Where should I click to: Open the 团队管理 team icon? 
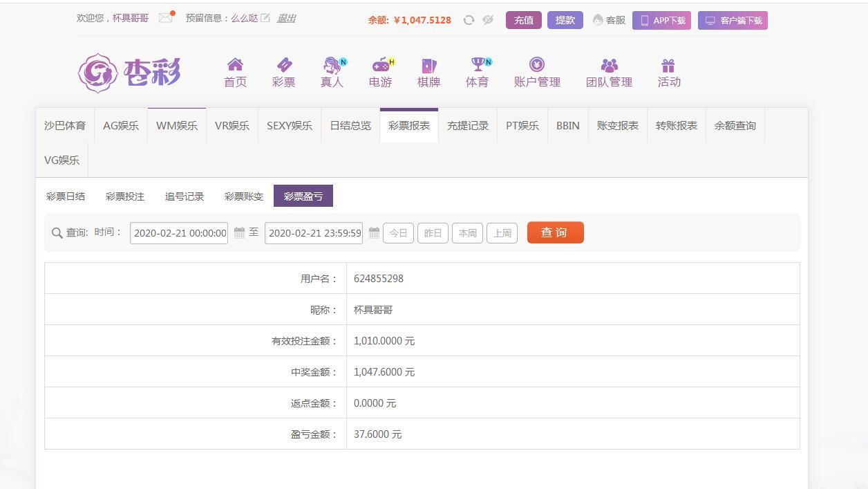tap(609, 66)
